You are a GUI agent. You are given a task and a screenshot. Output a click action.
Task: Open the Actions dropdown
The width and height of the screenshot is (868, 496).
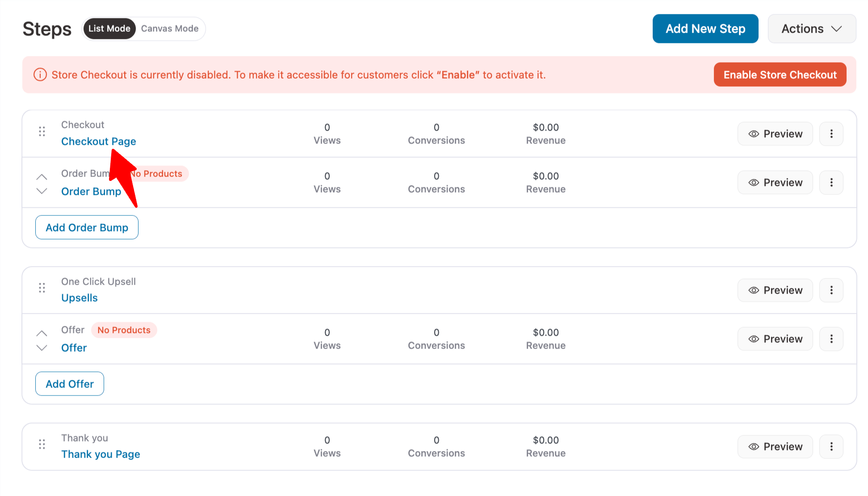point(811,29)
